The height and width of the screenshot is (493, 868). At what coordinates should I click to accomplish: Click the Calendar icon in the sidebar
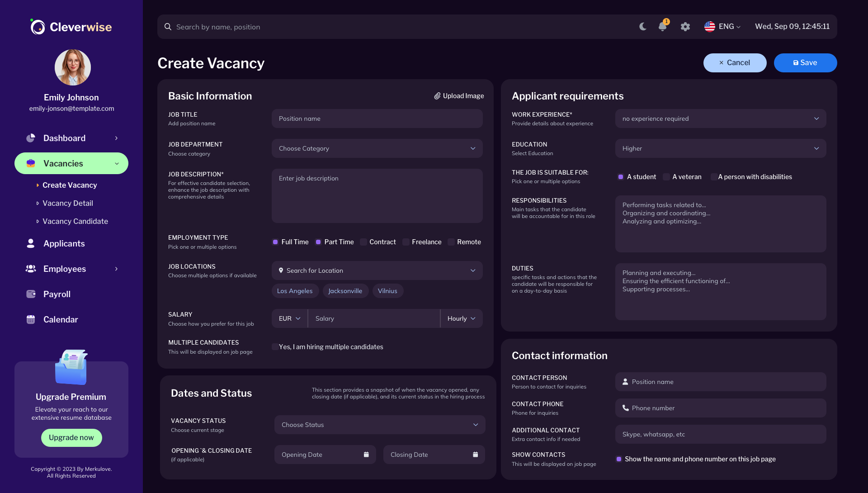tap(30, 319)
